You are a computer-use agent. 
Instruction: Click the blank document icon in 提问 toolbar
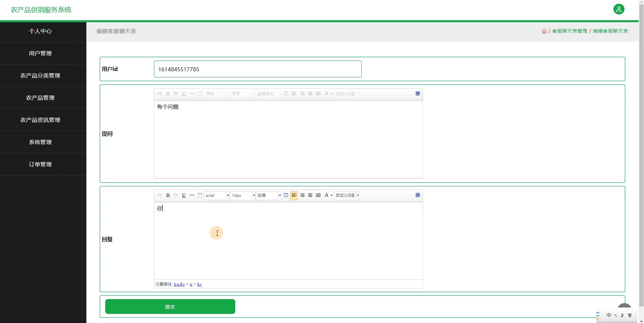point(200,94)
